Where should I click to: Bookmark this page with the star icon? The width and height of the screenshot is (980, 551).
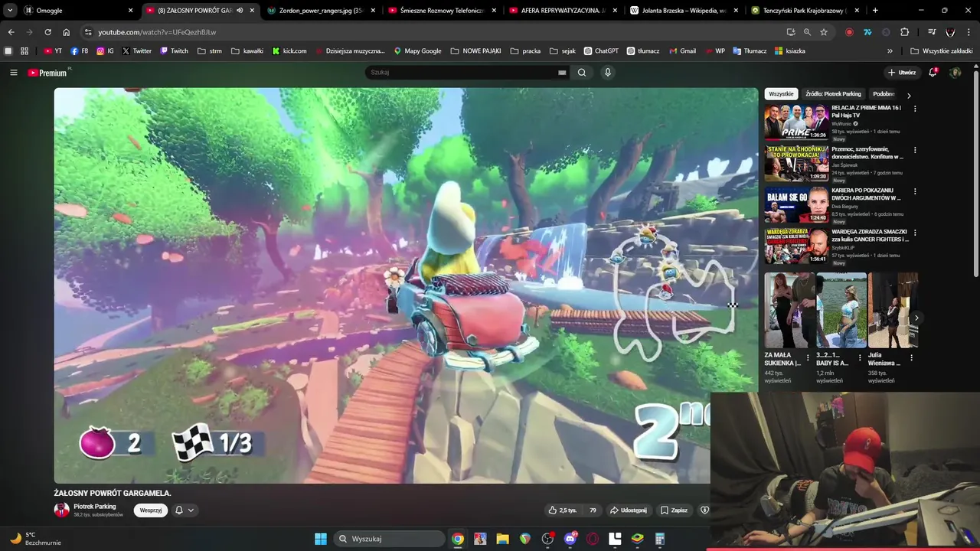click(824, 32)
